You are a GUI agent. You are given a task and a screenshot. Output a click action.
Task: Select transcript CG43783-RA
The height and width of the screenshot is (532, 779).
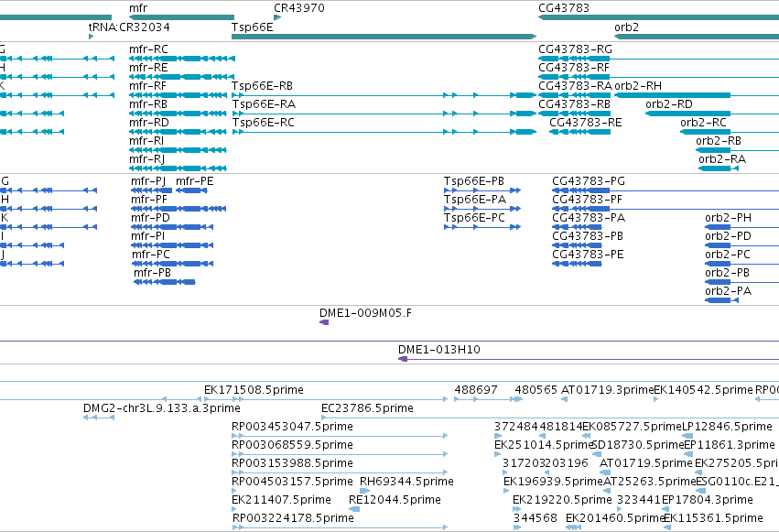click(574, 95)
